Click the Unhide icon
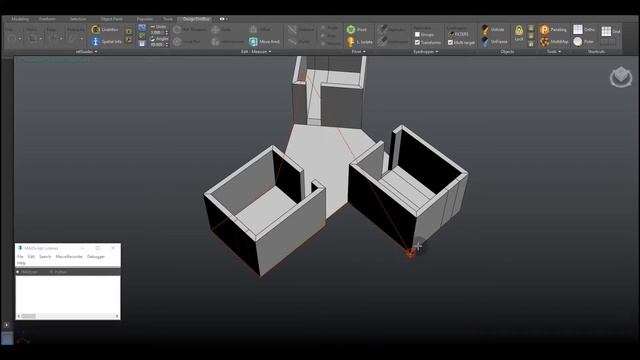640x360 pixels. 485,29
